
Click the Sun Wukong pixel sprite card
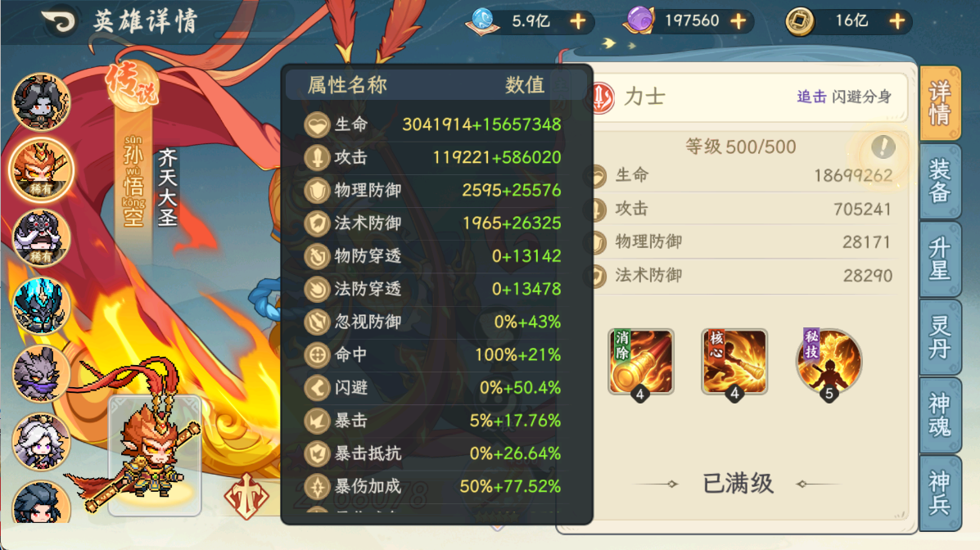155,456
